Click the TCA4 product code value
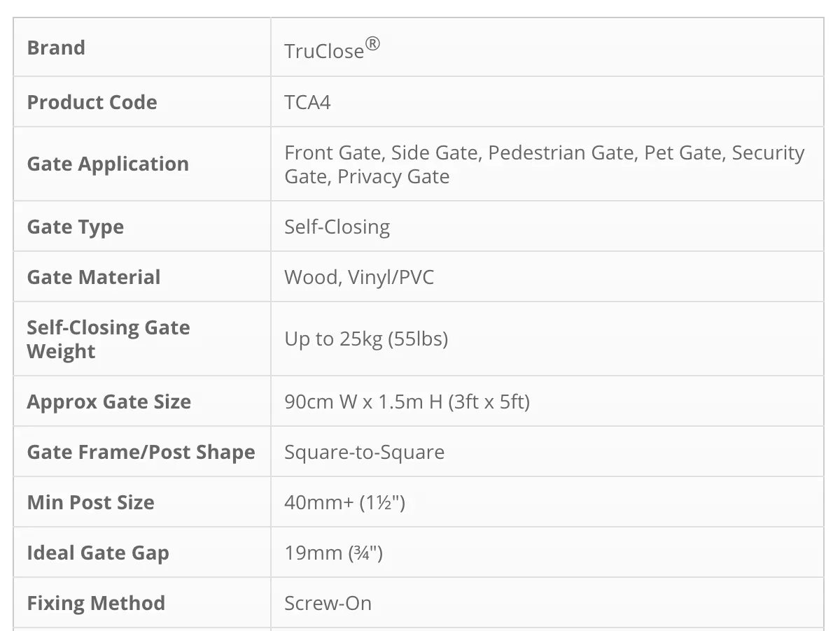 tap(307, 102)
